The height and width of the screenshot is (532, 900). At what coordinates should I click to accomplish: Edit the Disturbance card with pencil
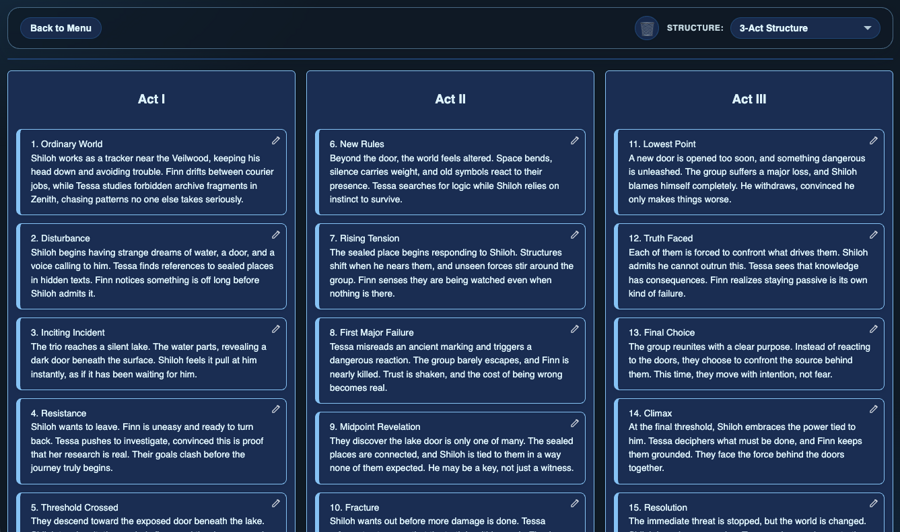(x=276, y=235)
